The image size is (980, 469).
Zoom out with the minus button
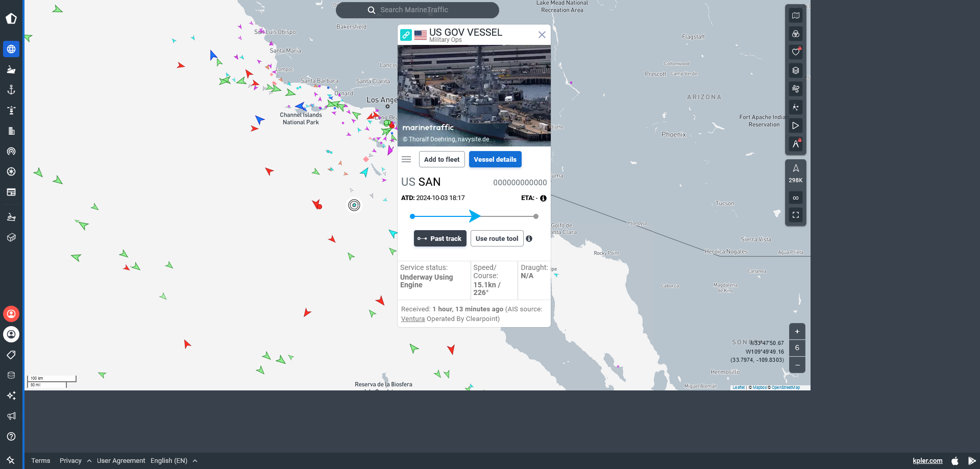pos(797,365)
